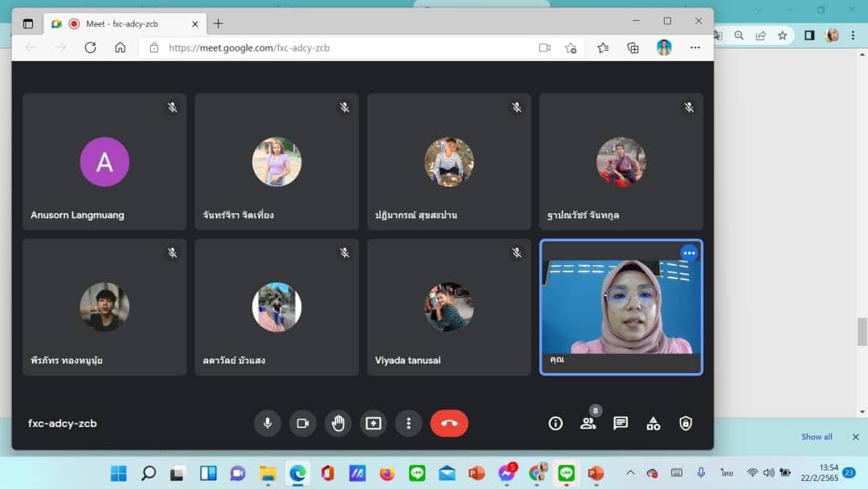Turn off the camera in Meet
Screen dimensions: 868x489
[x=302, y=423]
